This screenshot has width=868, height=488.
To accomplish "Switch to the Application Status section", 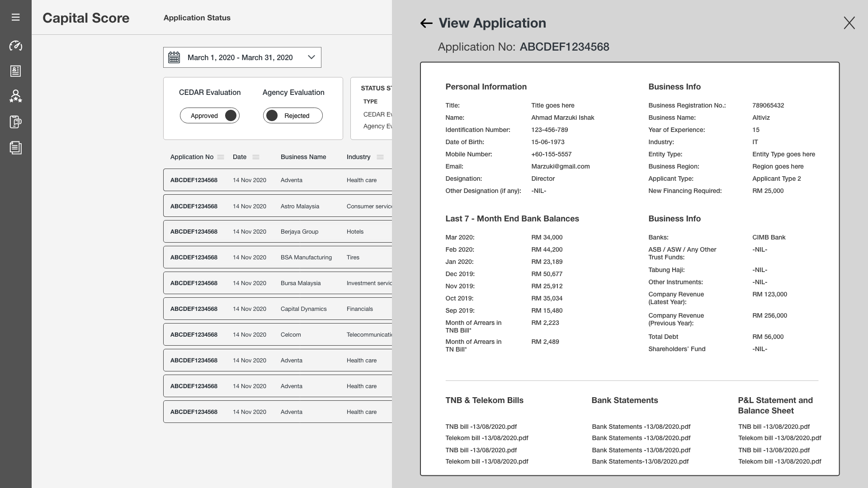I will 197,18.
